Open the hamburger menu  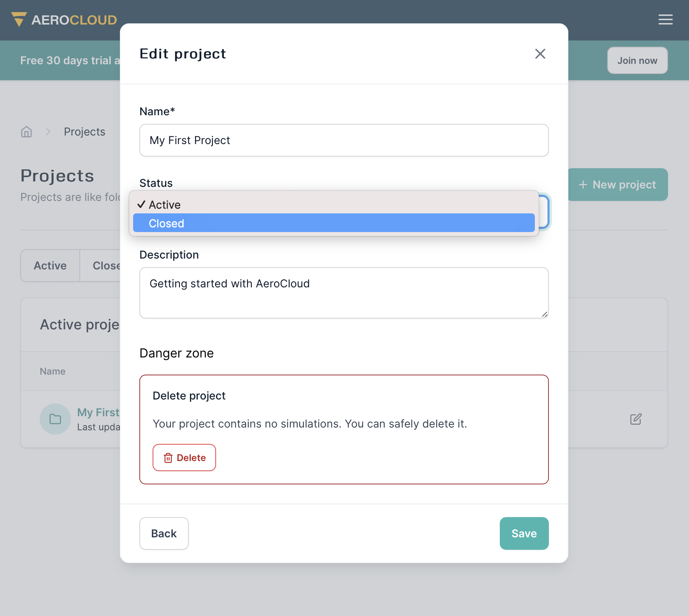tap(665, 19)
